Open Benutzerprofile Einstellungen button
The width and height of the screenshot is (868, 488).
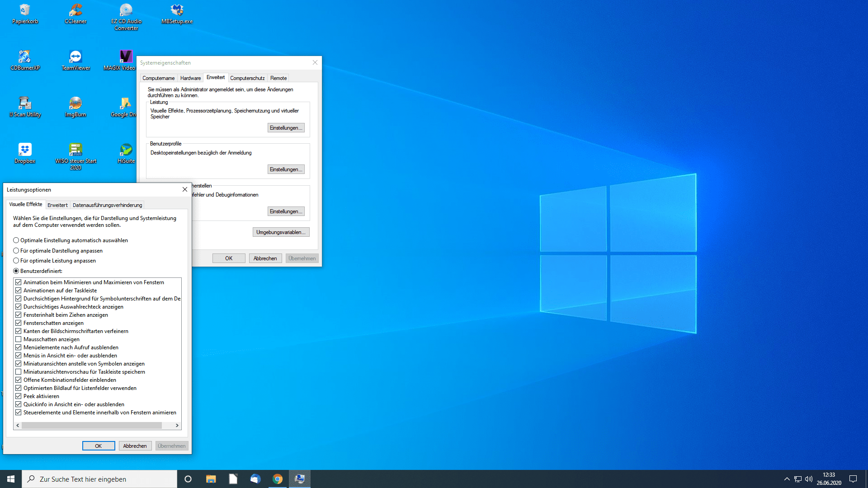point(286,169)
